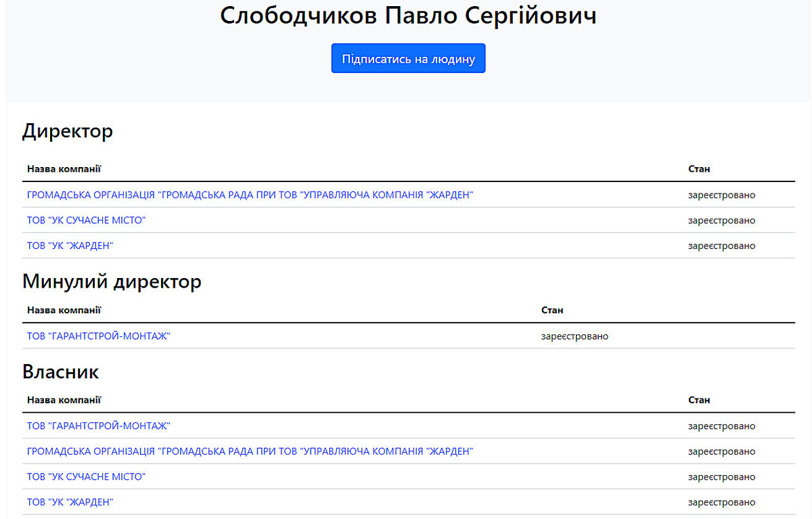Screen dimensions: 812x519
Task: Open the 'ГРОМАДСЬКА ОРГАНІЗАЦІЯ' link under Власник
Action: pyautogui.click(x=250, y=451)
